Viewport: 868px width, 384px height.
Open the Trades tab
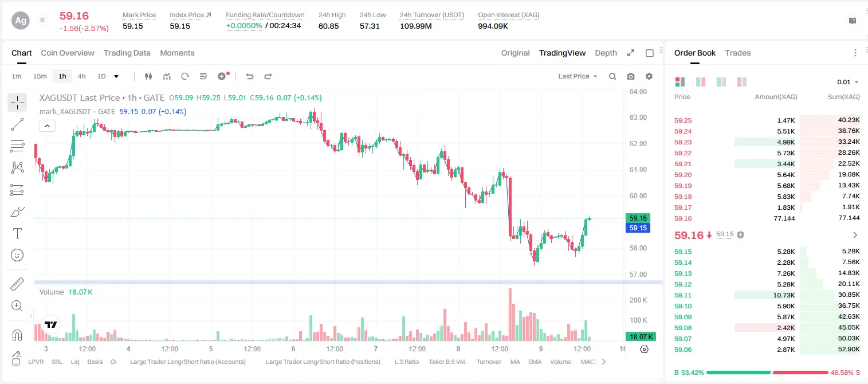(738, 53)
